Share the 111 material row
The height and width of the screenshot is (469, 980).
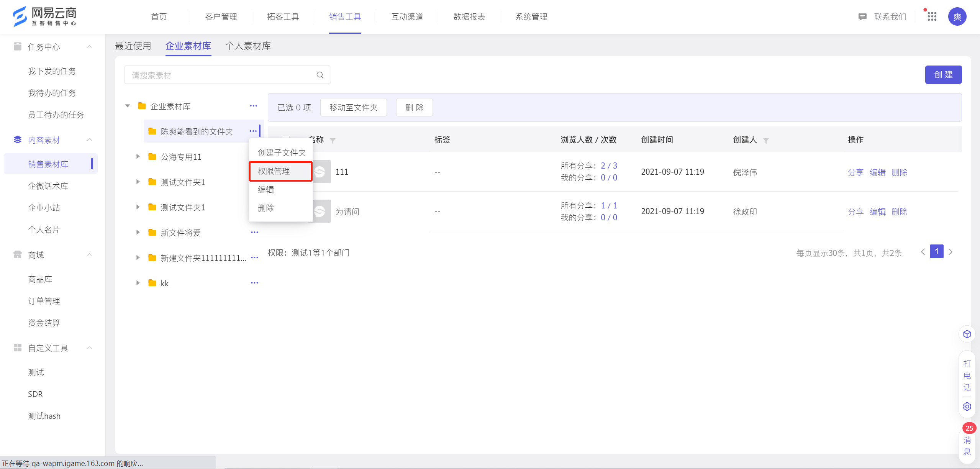coord(855,172)
